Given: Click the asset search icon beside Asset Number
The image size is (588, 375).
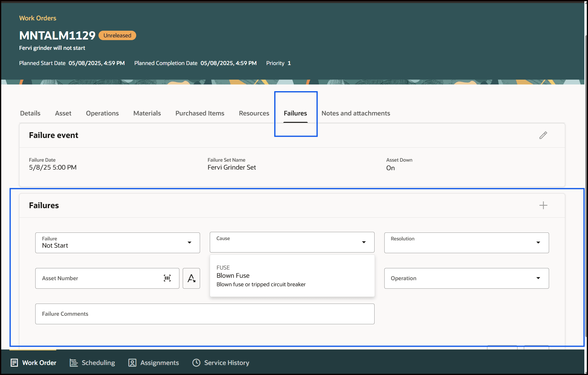Looking at the screenshot, I should (191, 278).
